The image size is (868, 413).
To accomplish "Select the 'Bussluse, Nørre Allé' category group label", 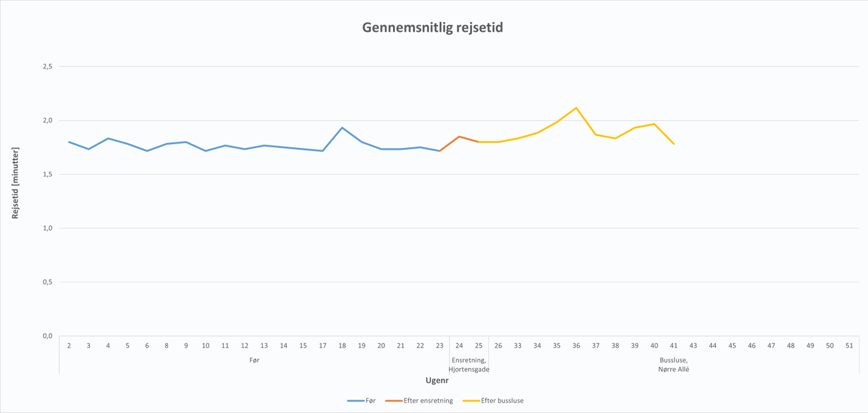I will click(x=674, y=365).
